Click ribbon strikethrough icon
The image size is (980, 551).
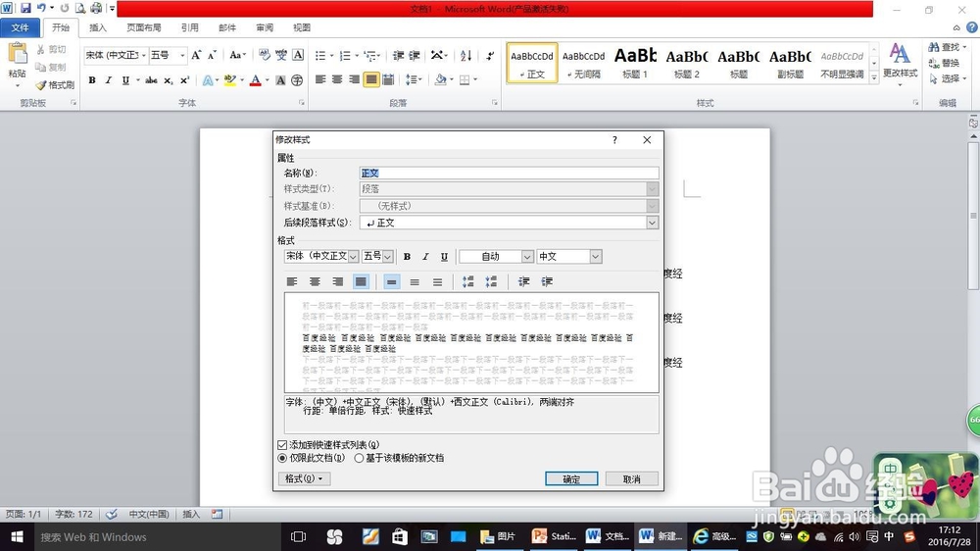151,80
